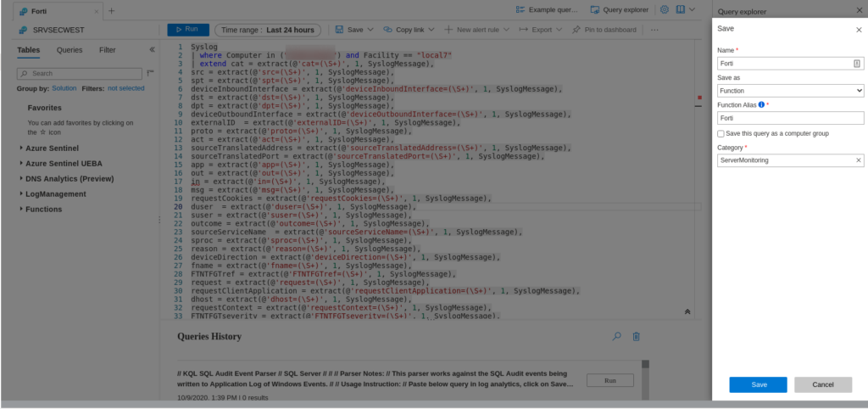The width and height of the screenshot is (868, 409).
Task: Click the Save disk icon in toolbar
Action: (339, 30)
